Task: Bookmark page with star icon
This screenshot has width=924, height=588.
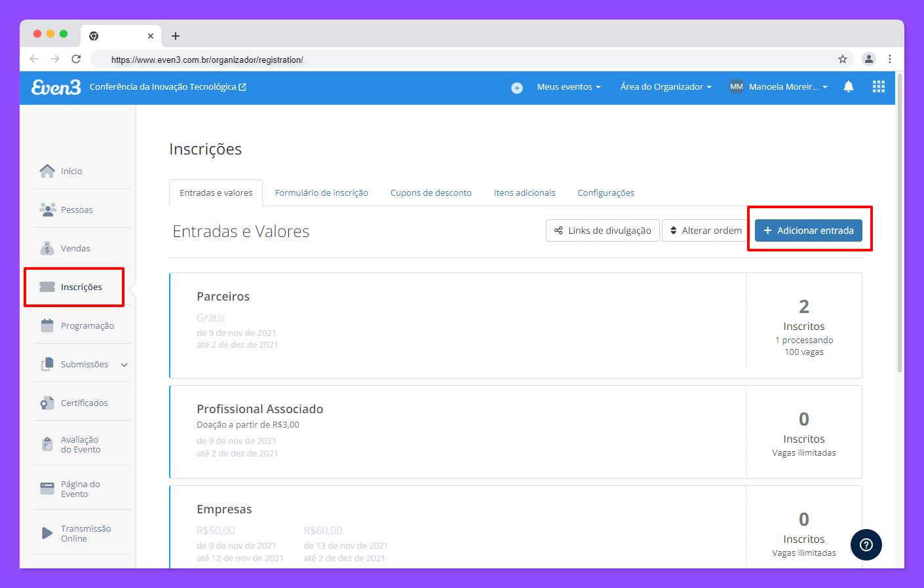Action: coord(843,59)
